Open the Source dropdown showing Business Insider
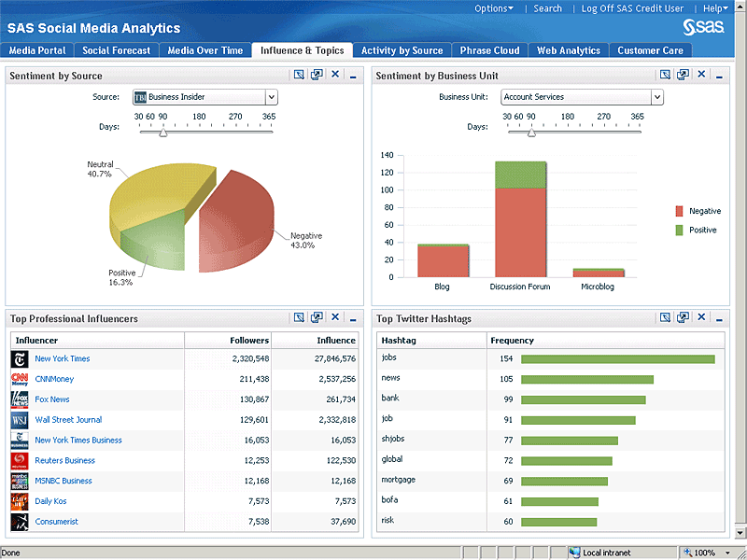The width and height of the screenshot is (747, 560). (271, 97)
